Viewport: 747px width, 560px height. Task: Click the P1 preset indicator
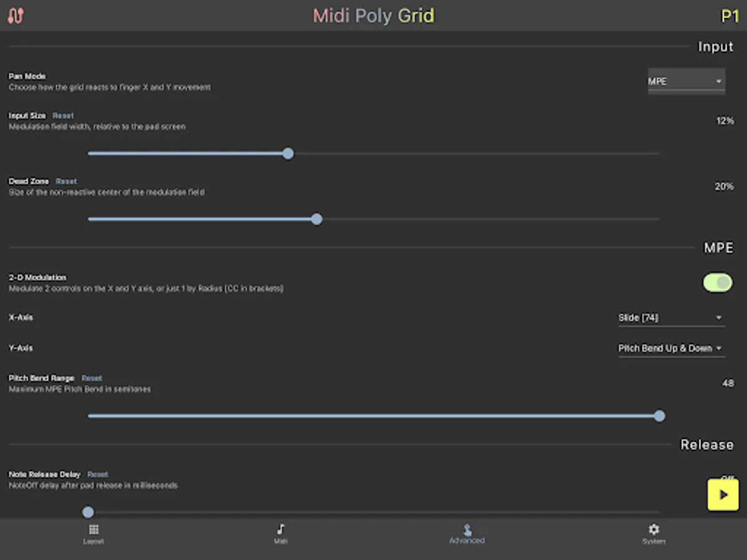coord(729,16)
